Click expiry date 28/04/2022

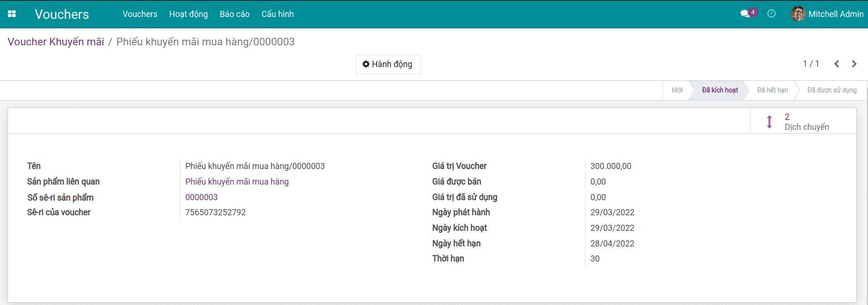click(612, 244)
